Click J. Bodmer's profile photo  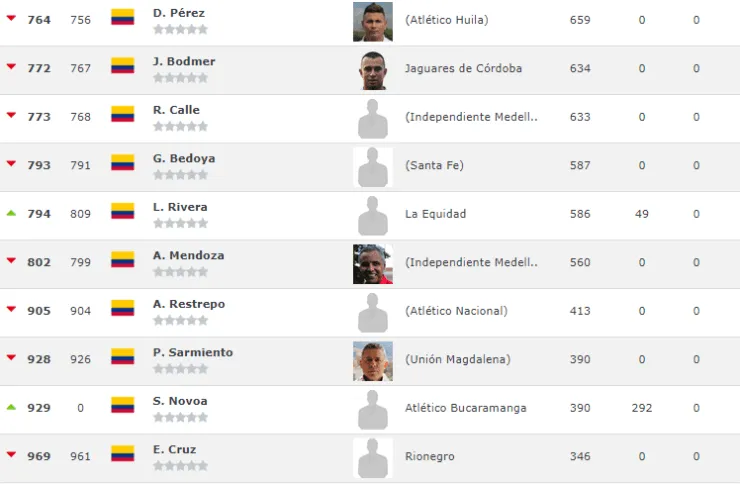pyautogui.click(x=373, y=70)
